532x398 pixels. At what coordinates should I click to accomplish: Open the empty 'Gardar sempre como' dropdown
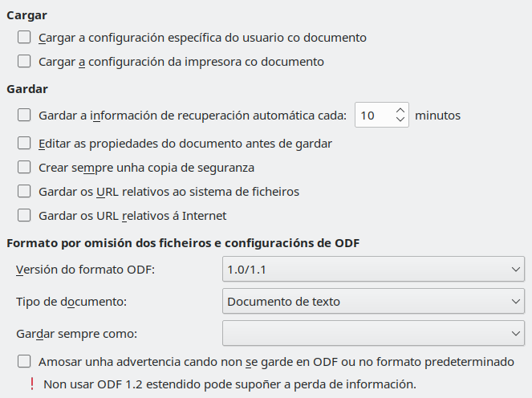click(x=372, y=332)
